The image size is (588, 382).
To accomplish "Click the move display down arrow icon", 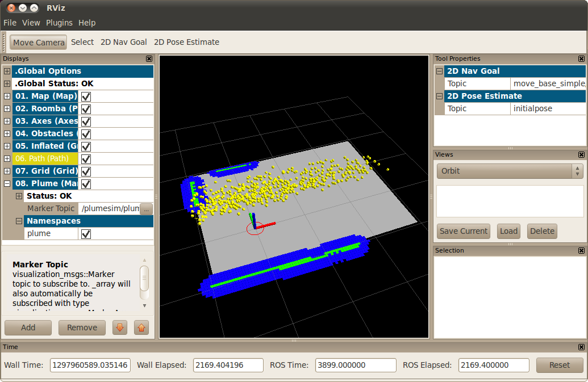I will coord(119,328).
